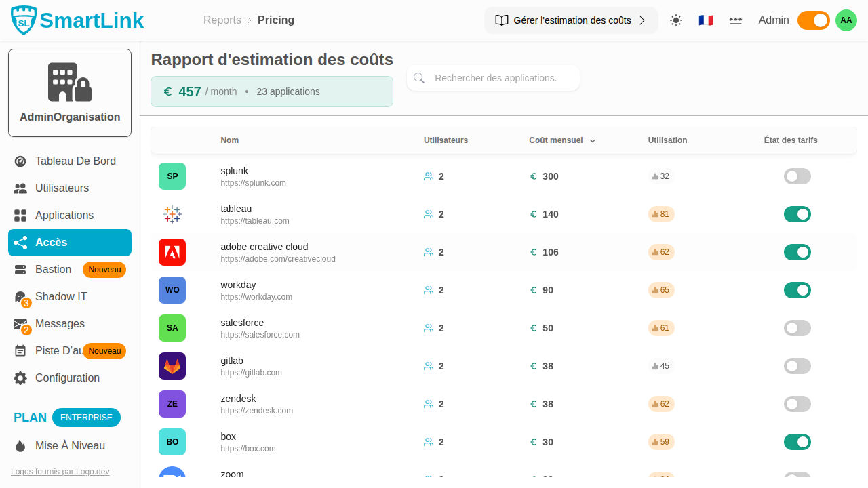Open Messages with two unread notifications

[20, 323]
